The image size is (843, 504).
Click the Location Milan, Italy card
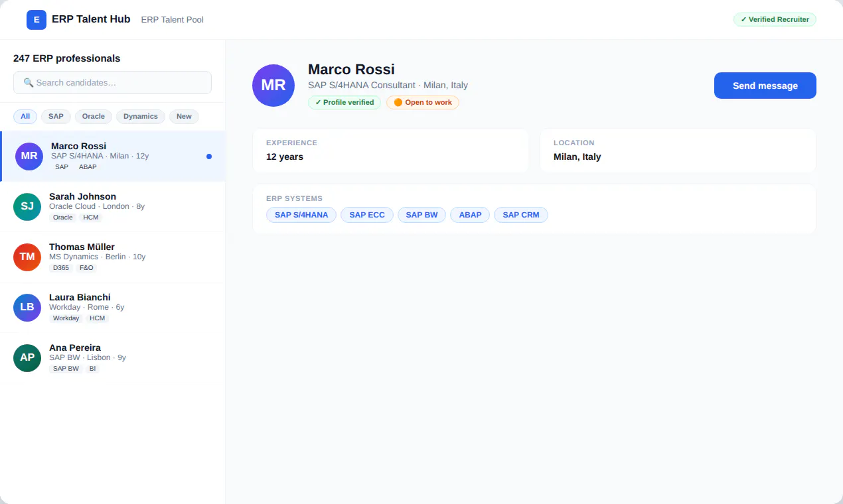(x=678, y=151)
